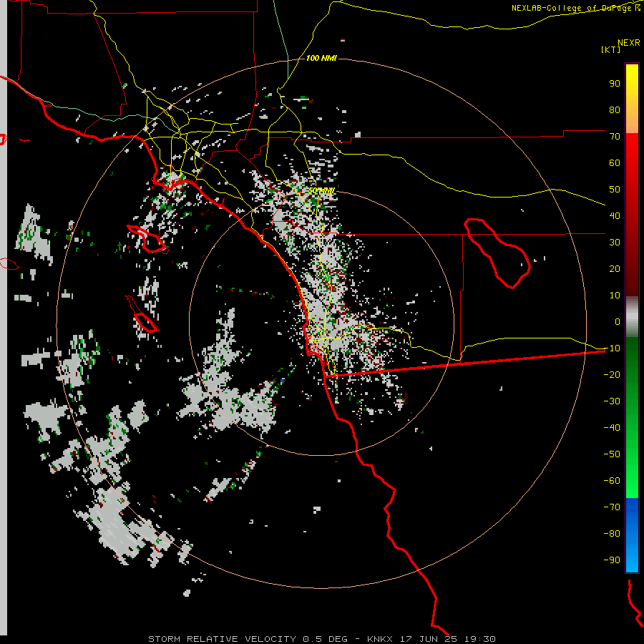Click the 80 value on velocity scale
The image size is (644, 644).
[x=615, y=109]
